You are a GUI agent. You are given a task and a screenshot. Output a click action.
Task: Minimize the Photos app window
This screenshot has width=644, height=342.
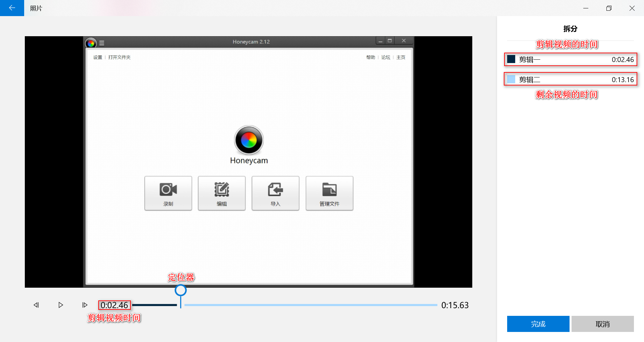click(586, 8)
